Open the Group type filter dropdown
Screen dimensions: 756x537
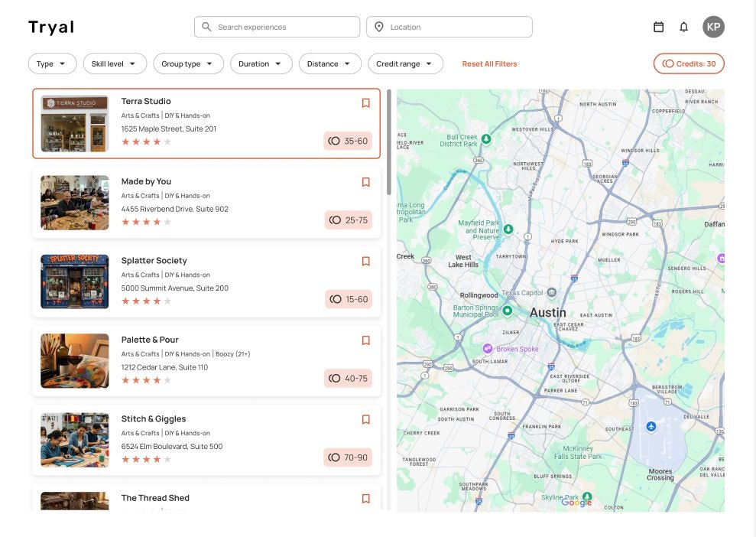(189, 63)
